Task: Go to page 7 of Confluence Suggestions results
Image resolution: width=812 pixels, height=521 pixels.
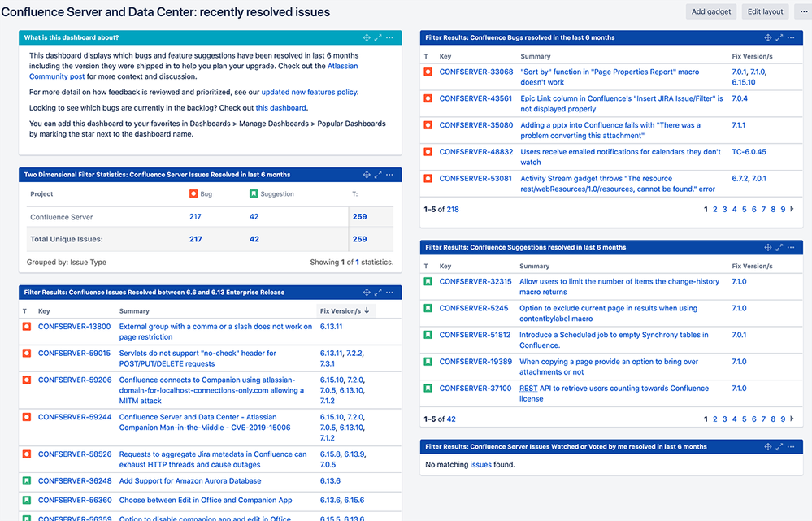Action: (763, 419)
